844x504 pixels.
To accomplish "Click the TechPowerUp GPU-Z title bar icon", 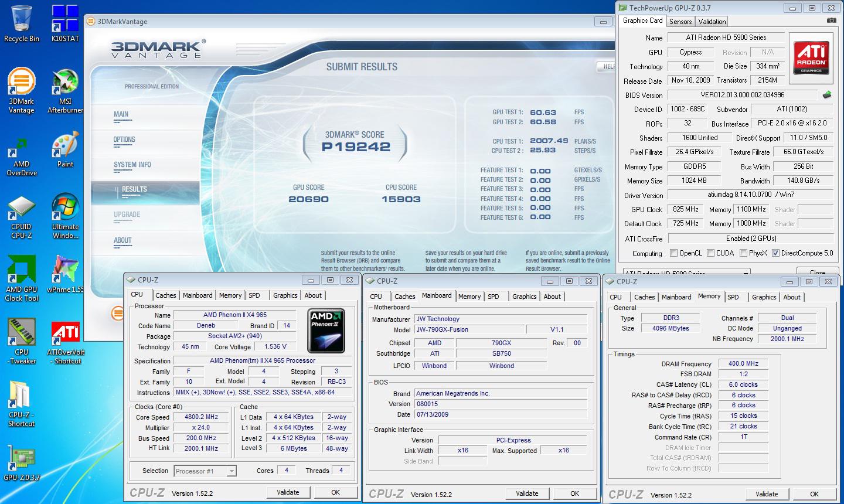I will click(x=622, y=8).
